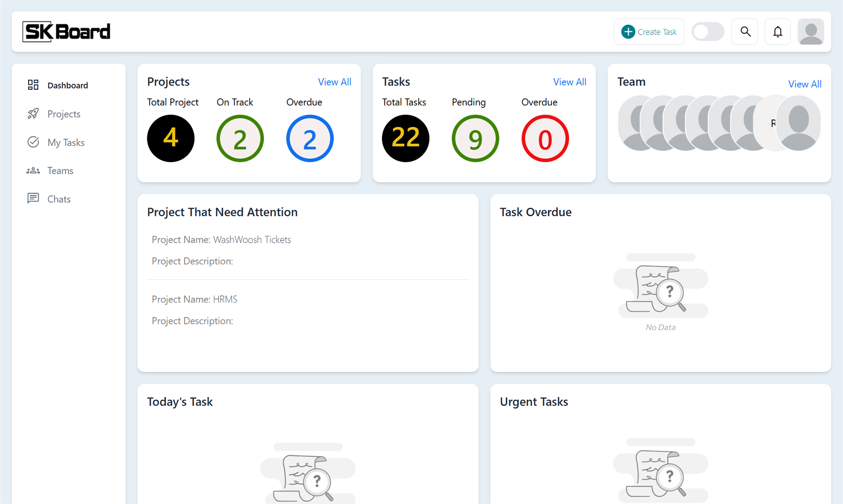
Task: View all projects link
Action: [x=334, y=82]
